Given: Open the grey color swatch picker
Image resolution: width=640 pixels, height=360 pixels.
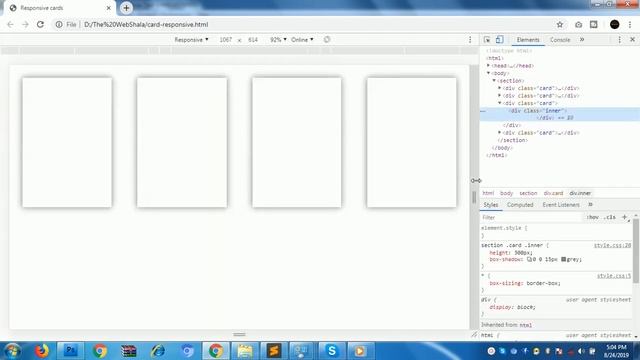Looking at the screenshot, I should [563, 259].
